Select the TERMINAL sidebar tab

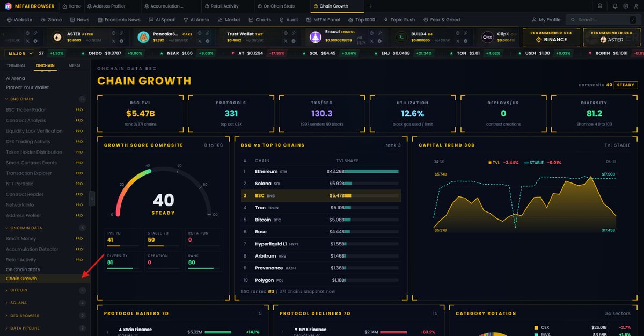16,65
